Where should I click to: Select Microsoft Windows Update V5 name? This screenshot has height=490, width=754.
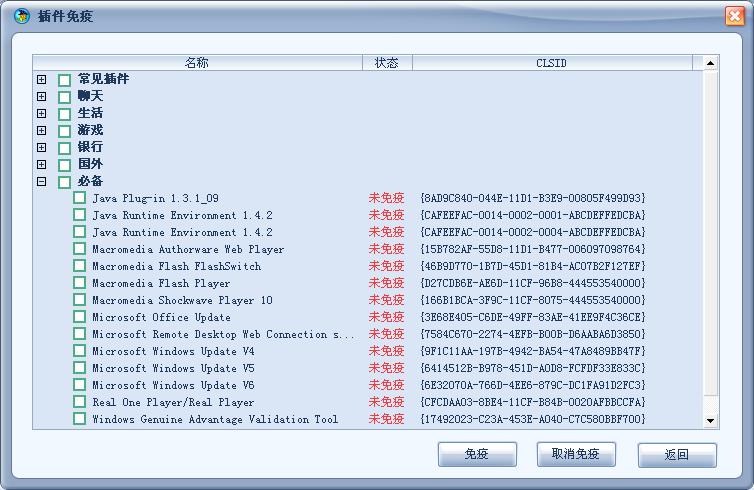pos(173,368)
